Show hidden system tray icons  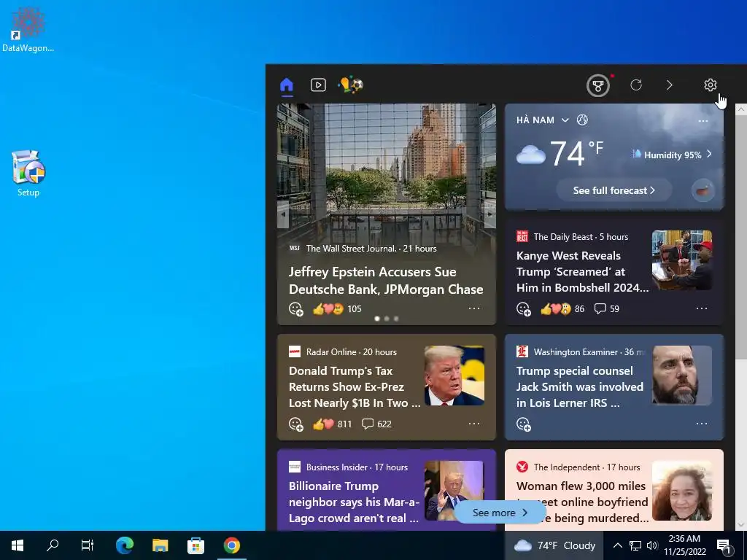click(x=617, y=545)
